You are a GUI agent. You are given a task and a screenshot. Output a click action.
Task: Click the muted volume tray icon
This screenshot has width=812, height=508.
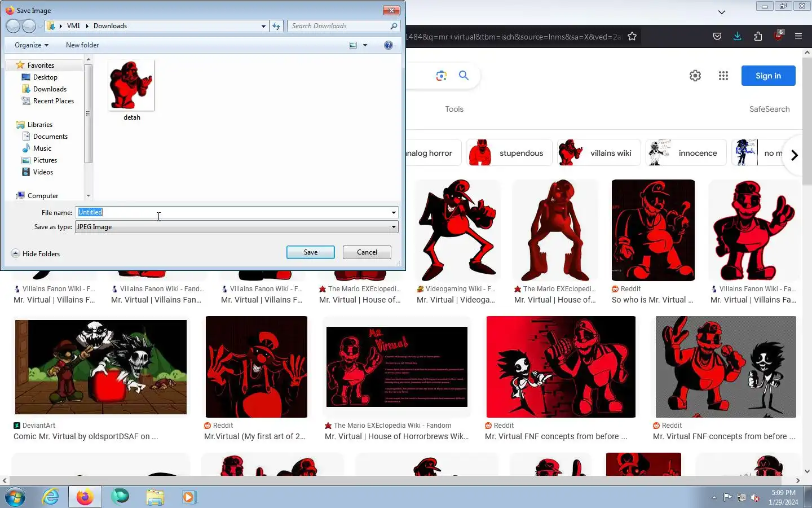point(756,498)
